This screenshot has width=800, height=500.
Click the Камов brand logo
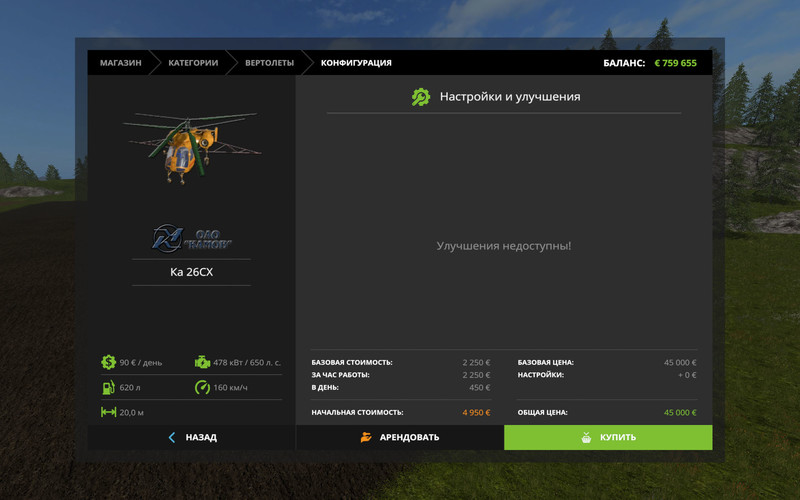pos(191,237)
